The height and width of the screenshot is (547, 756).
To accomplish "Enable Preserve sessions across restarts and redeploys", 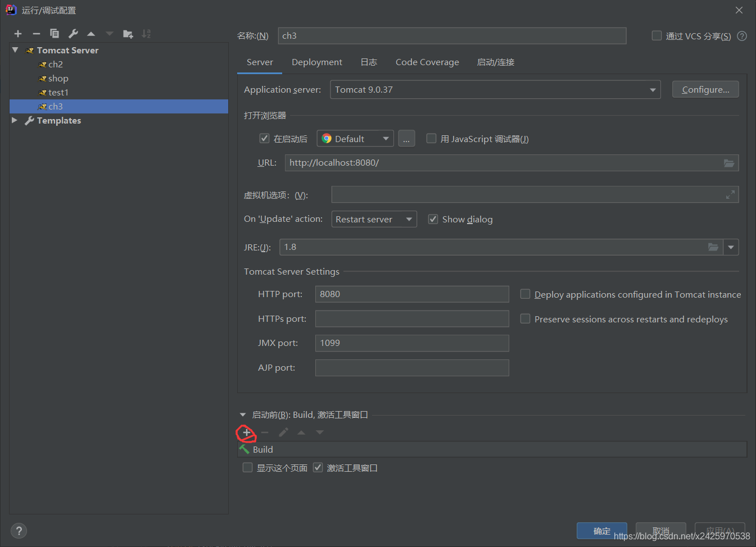I will (x=525, y=319).
